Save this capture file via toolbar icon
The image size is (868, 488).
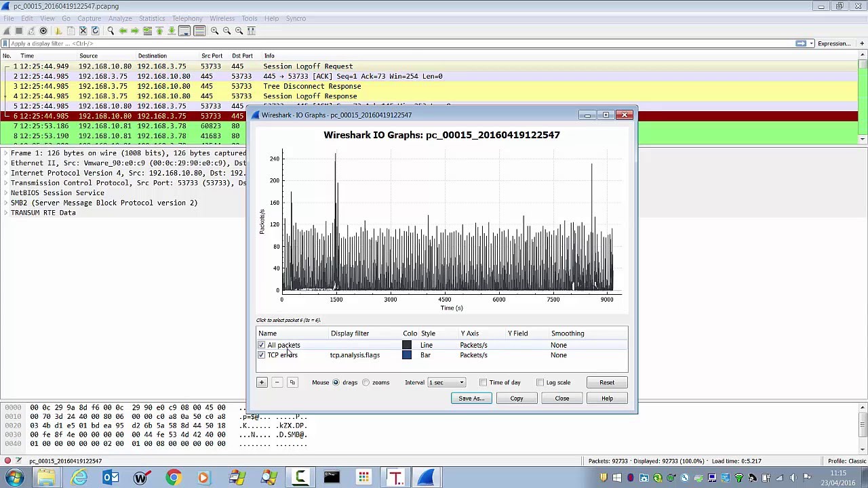point(71,30)
